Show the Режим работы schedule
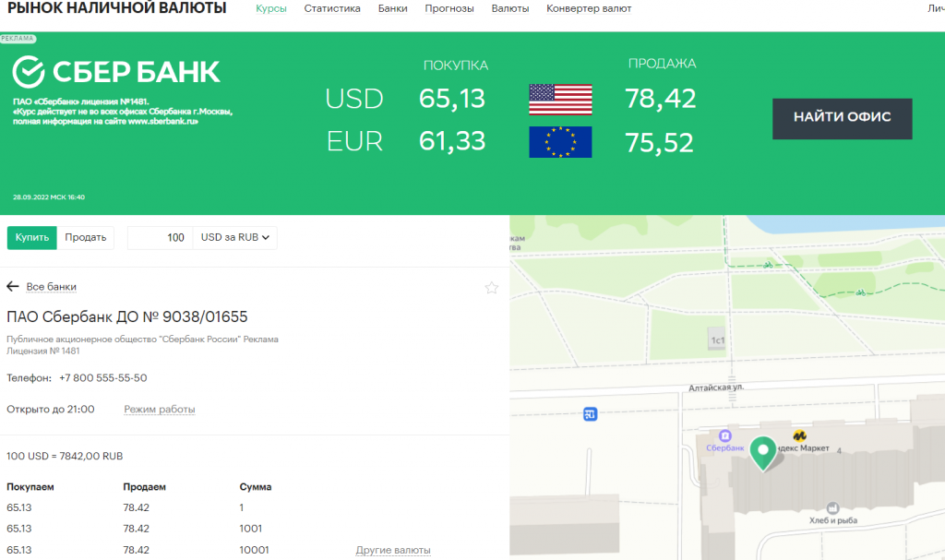This screenshot has width=945, height=560. [x=160, y=410]
